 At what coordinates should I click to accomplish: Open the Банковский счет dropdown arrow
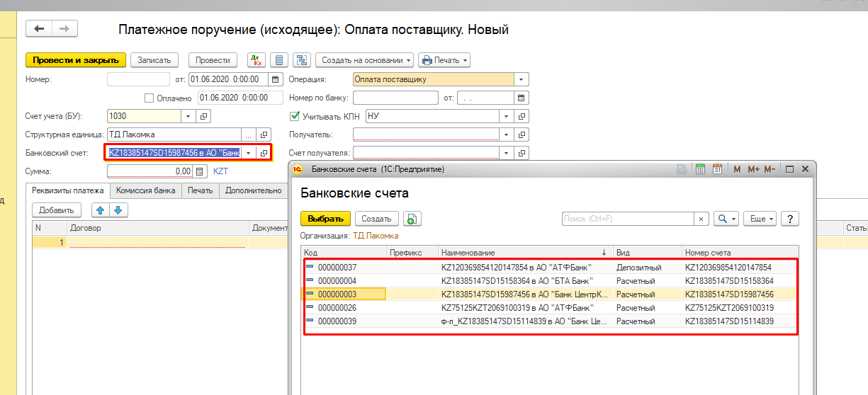coord(248,153)
